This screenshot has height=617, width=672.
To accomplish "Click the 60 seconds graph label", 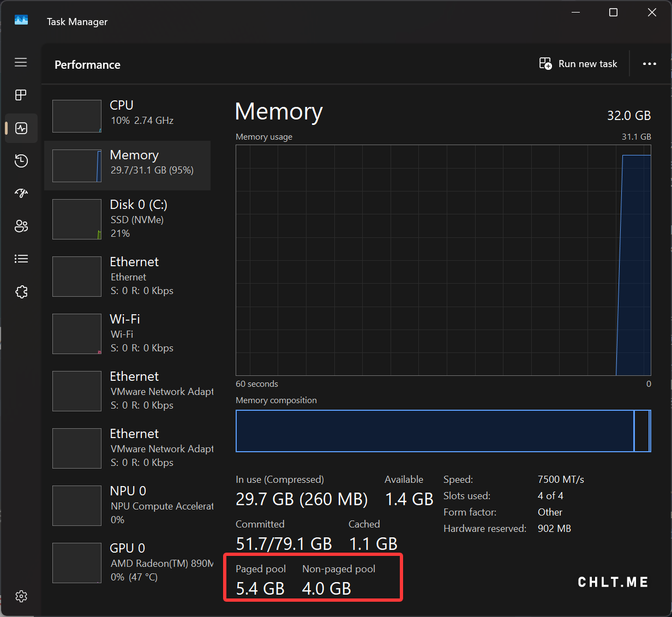I will (x=257, y=384).
